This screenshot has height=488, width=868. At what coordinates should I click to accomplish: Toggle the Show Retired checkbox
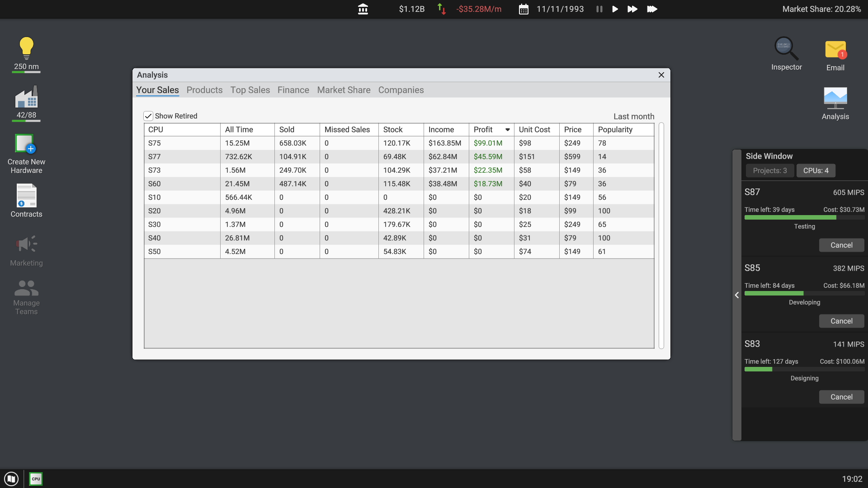click(x=148, y=116)
